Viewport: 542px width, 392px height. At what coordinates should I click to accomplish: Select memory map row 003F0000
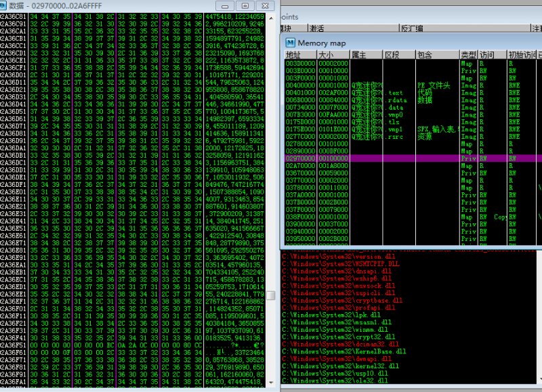coord(413,78)
